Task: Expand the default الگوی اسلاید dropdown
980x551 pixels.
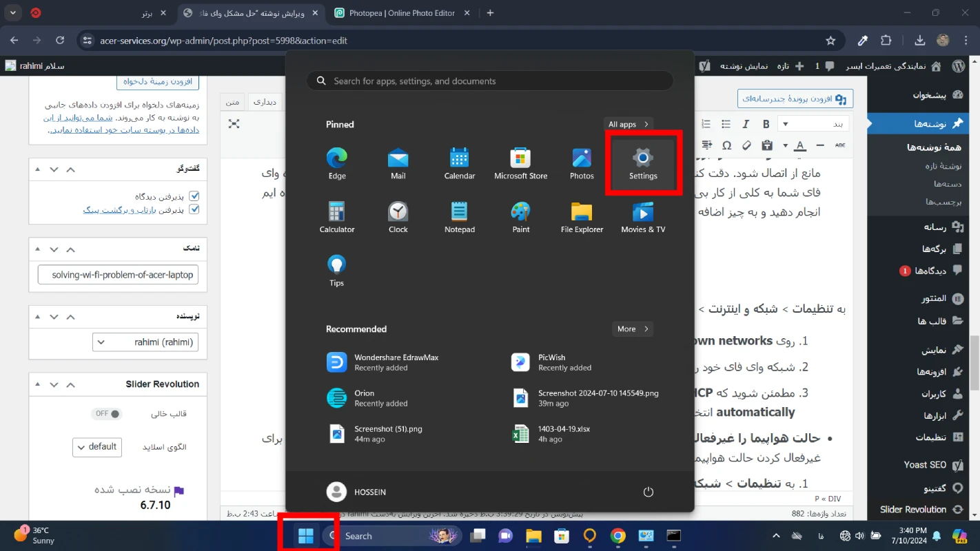Action: tap(96, 447)
